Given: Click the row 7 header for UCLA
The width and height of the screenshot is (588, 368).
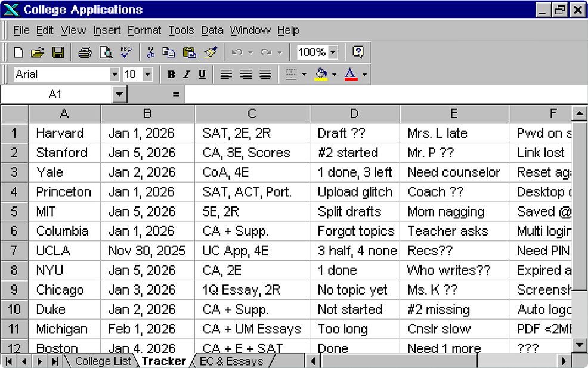Looking at the screenshot, I should pyautogui.click(x=14, y=251).
